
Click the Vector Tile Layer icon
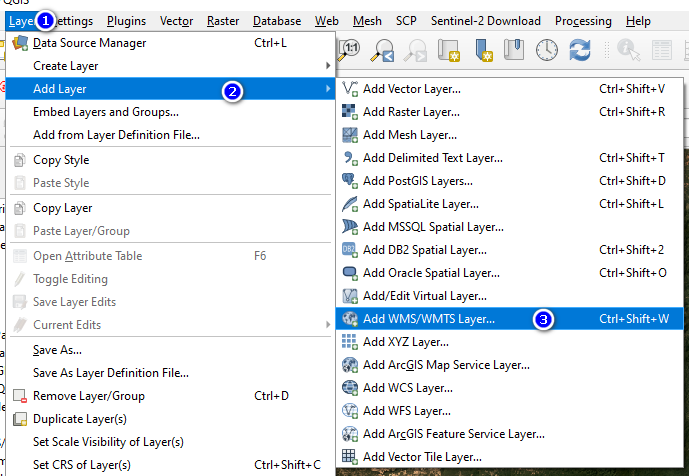(x=350, y=457)
